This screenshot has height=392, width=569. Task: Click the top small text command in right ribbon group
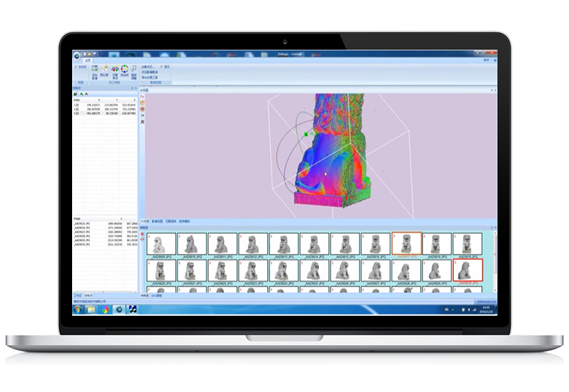148,67
